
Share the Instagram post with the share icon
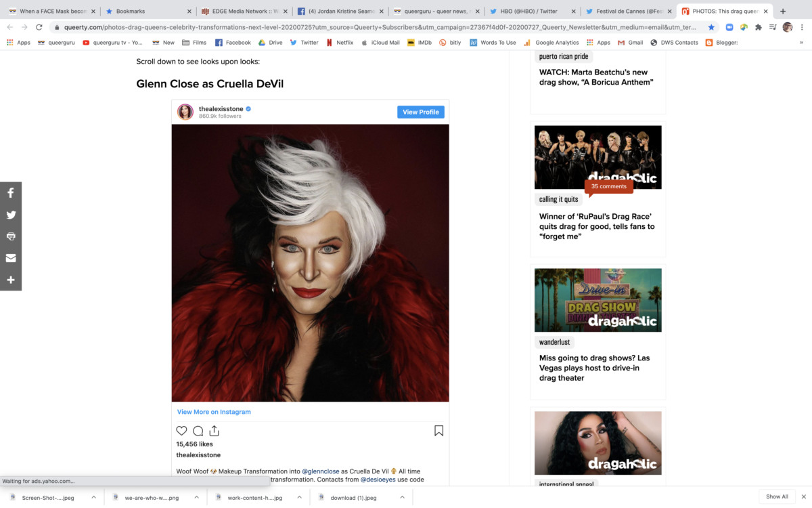pyautogui.click(x=214, y=431)
